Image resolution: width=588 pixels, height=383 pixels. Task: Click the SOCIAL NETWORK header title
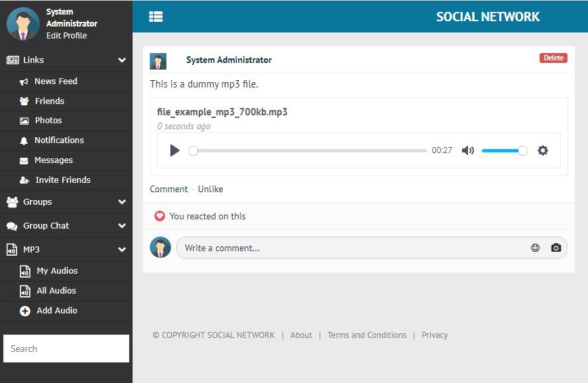coord(487,17)
